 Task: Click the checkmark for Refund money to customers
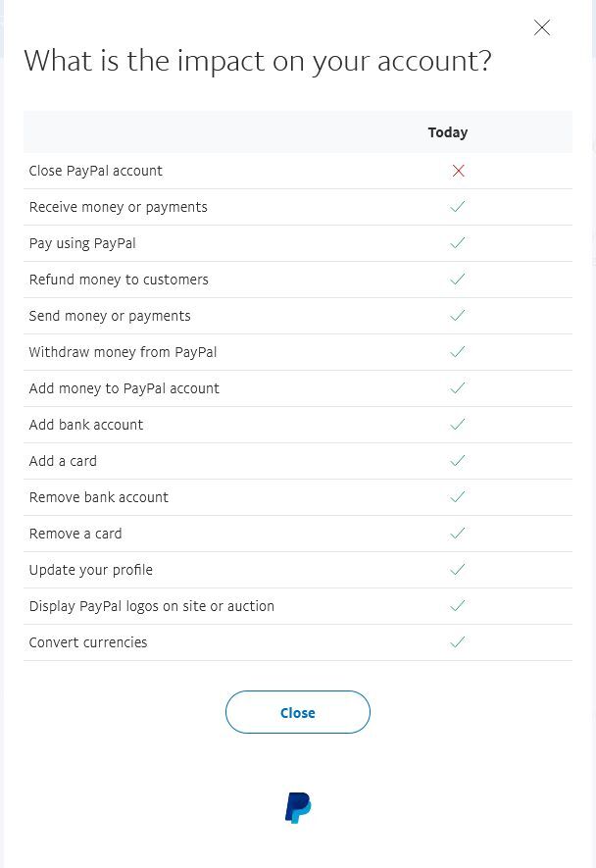(x=458, y=280)
